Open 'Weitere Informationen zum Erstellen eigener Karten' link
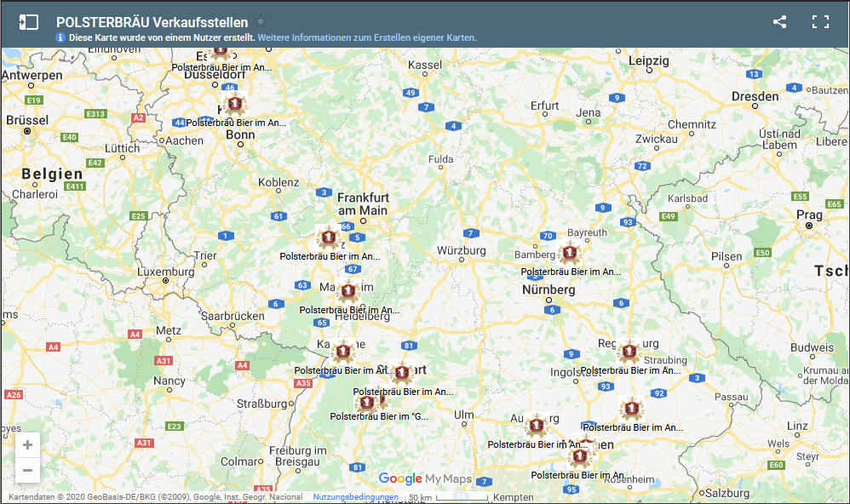Screen dimensions: 850x504 pos(367,37)
